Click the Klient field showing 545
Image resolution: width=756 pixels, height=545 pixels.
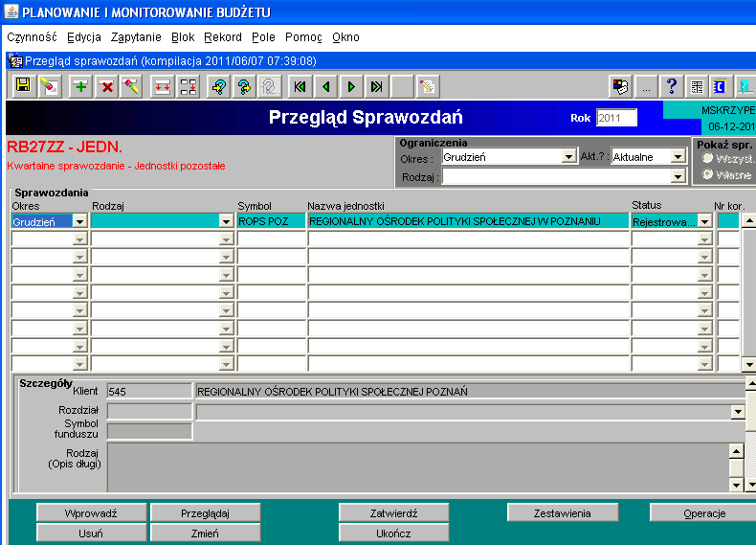[149, 392]
